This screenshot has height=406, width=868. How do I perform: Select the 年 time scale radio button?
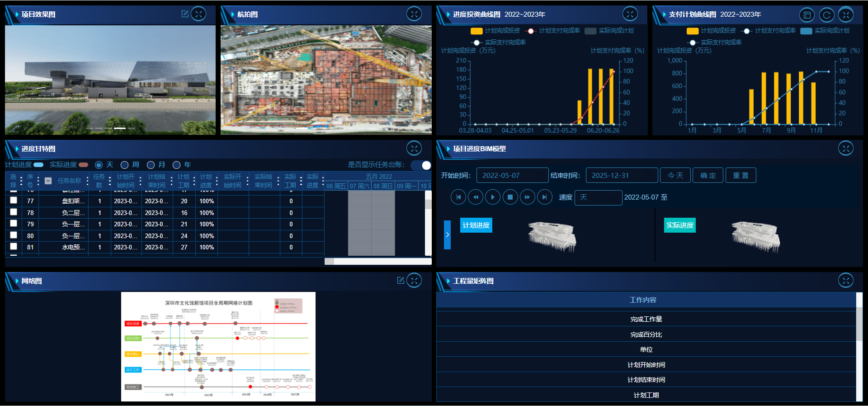pyautogui.click(x=177, y=165)
